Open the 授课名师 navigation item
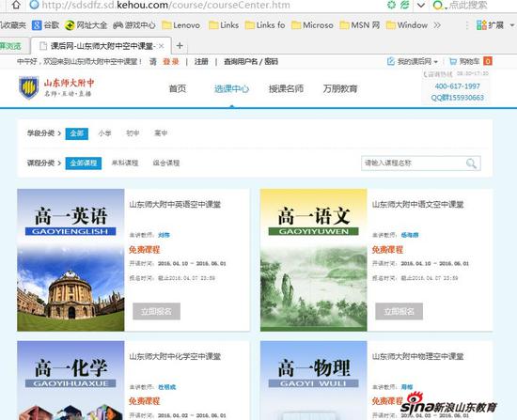This screenshot has height=420, width=517. click(x=286, y=88)
